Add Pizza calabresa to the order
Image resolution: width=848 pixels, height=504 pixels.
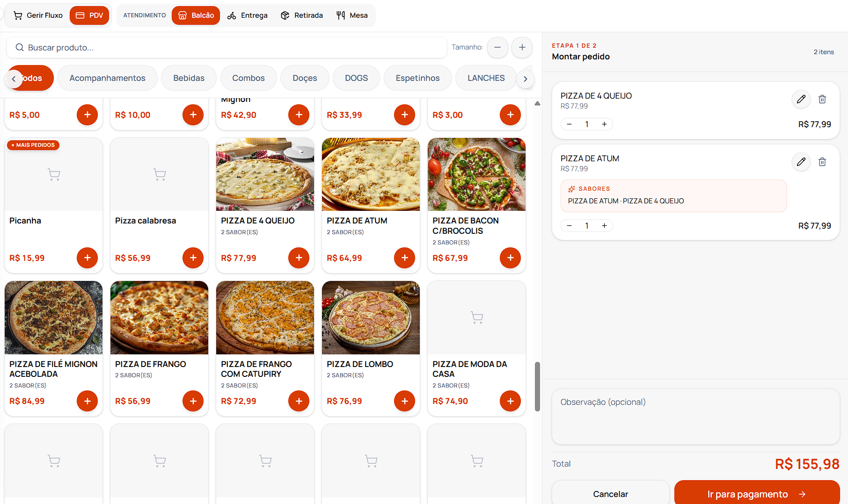tap(193, 258)
